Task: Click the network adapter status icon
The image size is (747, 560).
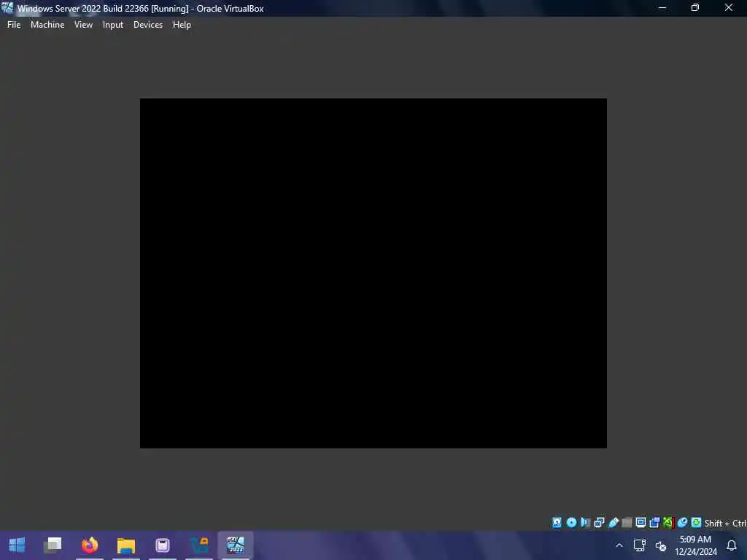Action: pyautogui.click(x=599, y=522)
